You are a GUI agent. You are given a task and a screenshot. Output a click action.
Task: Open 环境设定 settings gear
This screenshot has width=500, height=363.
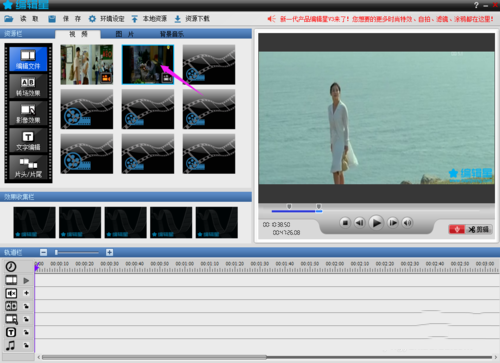[92, 19]
